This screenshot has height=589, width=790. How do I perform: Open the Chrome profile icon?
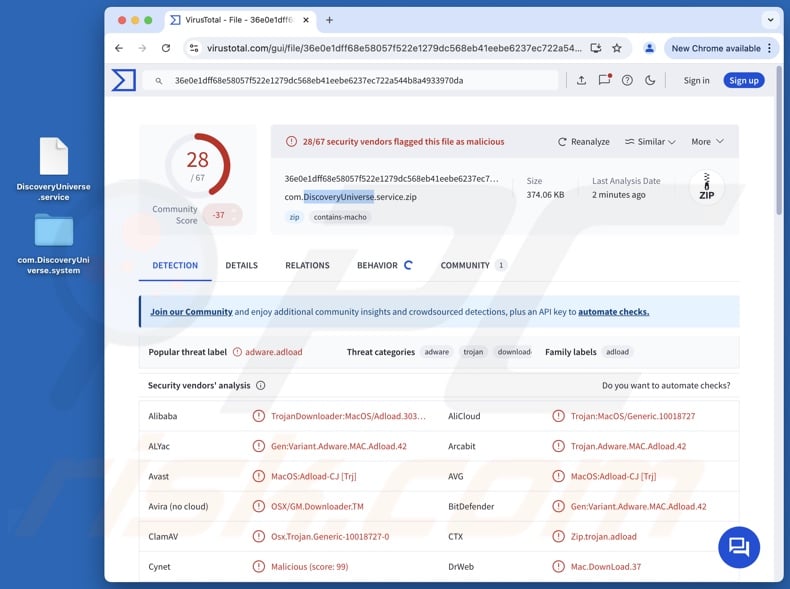[649, 48]
